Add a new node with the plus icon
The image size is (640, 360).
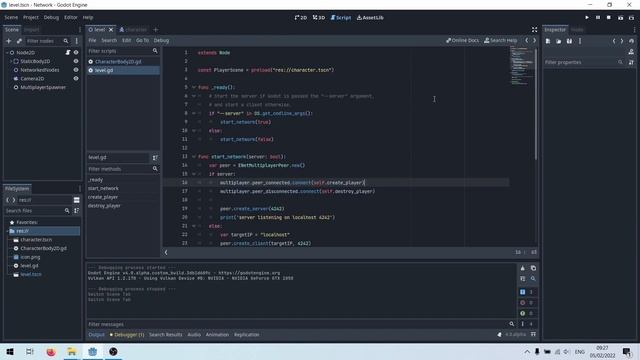(x=9, y=41)
